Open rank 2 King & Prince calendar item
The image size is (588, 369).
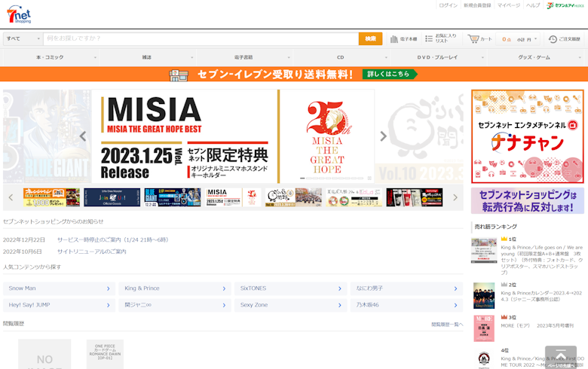coord(541,296)
